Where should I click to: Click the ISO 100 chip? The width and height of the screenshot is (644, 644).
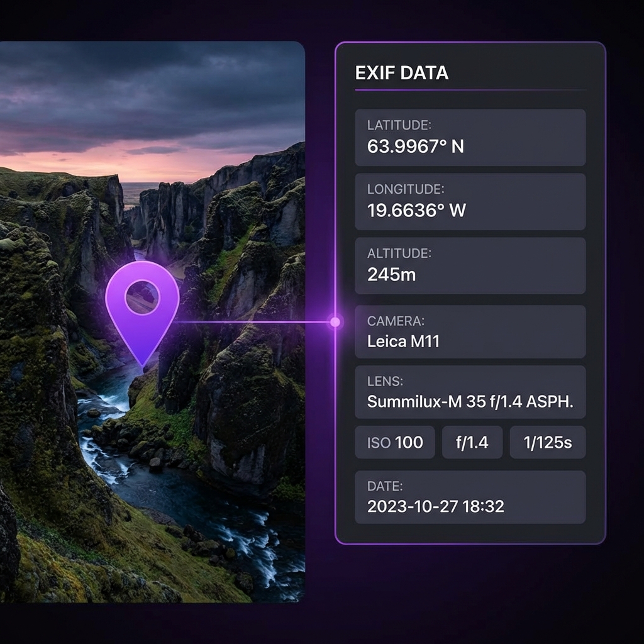[395, 442]
